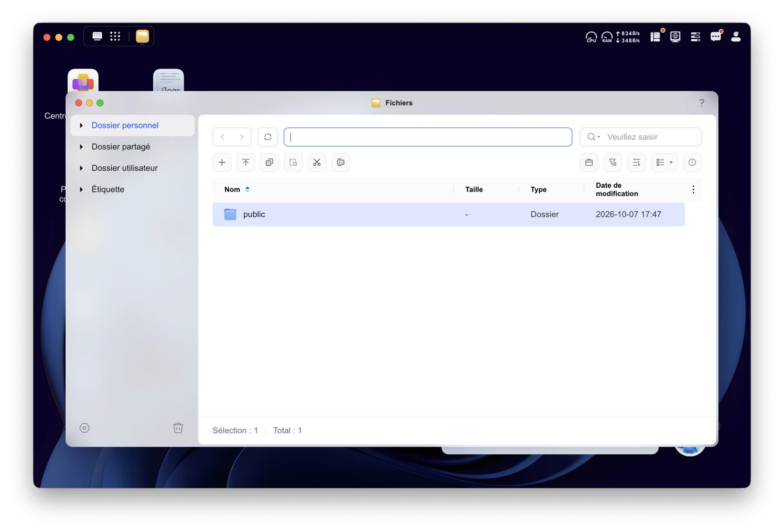Show file information via info icon
Screen dimensions: 784x532
pos(692,162)
